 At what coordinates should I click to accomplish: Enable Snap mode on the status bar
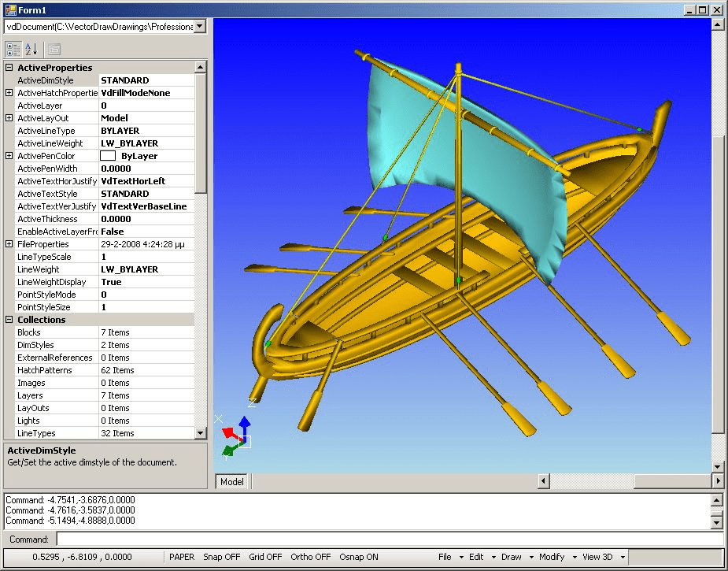[x=221, y=557]
